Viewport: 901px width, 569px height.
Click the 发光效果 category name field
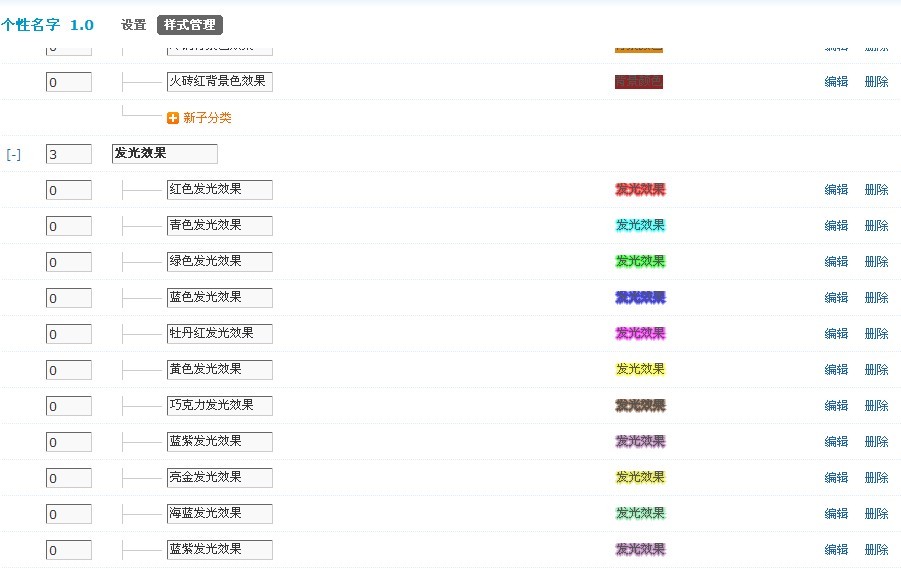coord(164,153)
